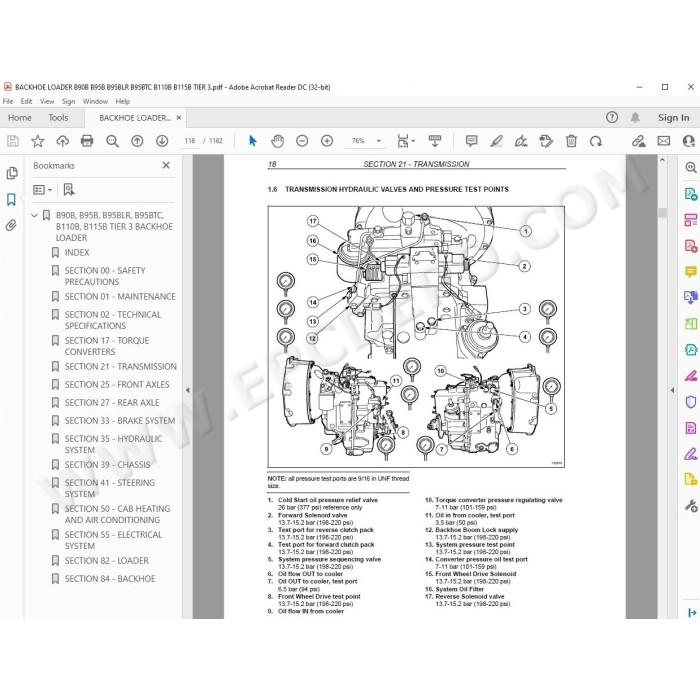This screenshot has height=700, width=700.
Task: Click the upload to cloud icon
Action: 62,141
